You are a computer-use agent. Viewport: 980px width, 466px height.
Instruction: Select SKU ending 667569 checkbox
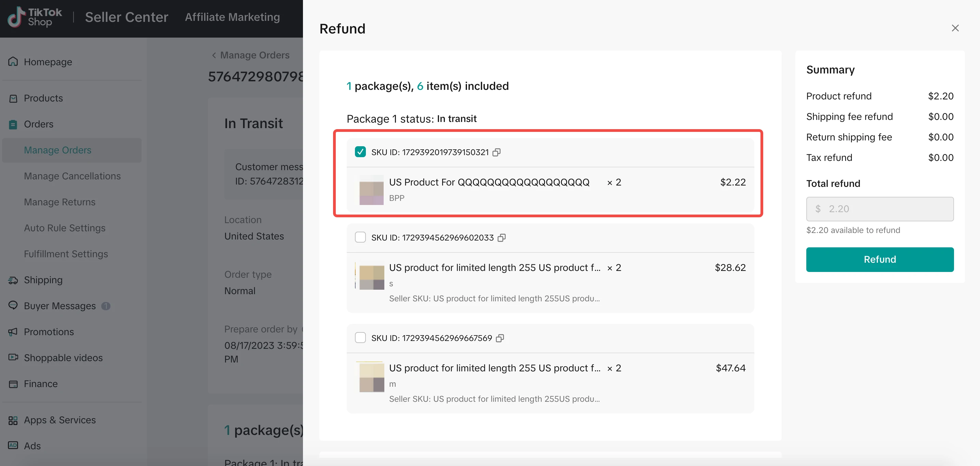coord(360,338)
